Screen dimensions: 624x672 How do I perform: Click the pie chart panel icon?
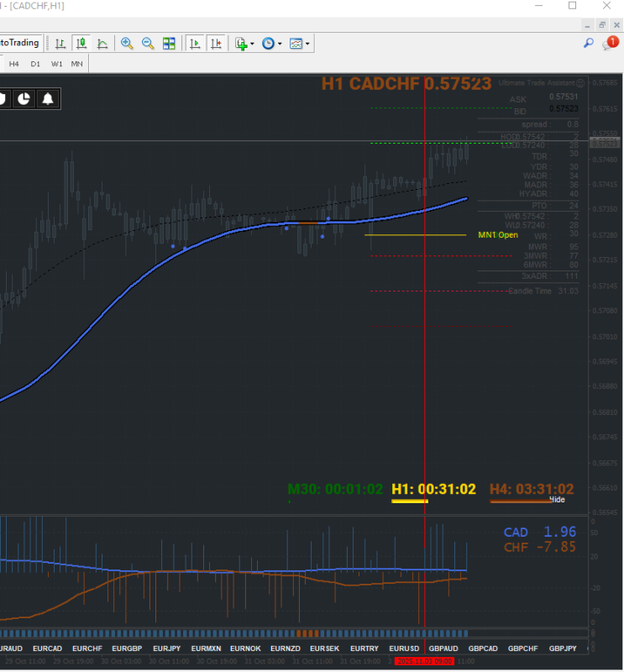point(24,99)
